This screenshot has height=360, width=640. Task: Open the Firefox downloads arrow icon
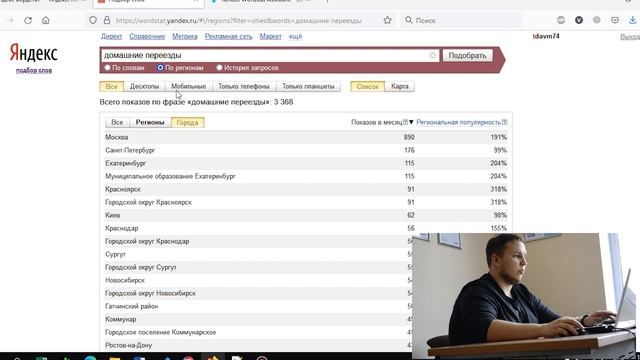click(632, 20)
